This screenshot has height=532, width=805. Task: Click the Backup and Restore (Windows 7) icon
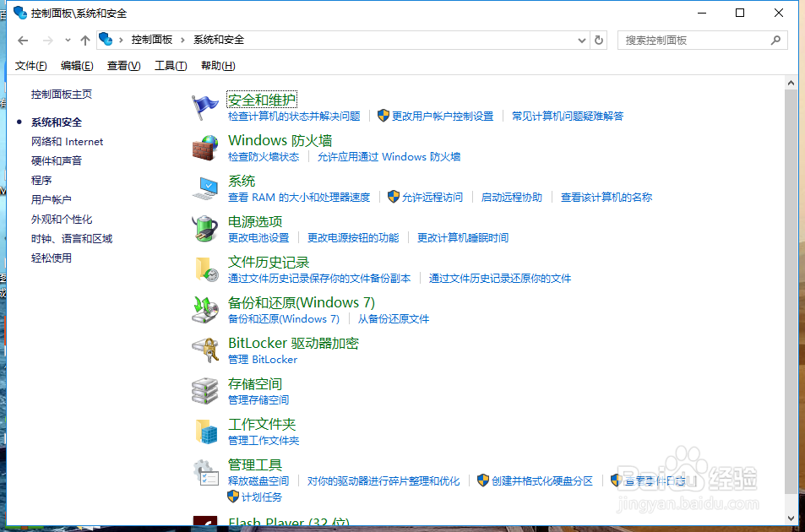click(205, 310)
